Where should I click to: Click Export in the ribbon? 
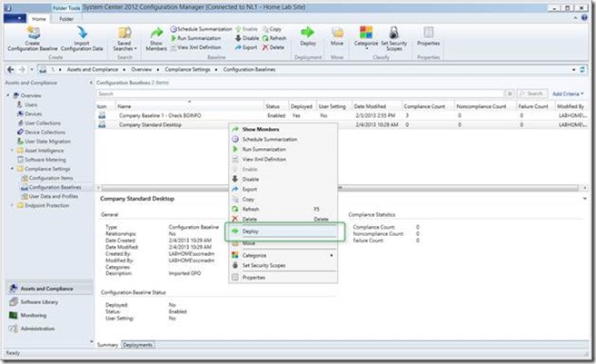tap(246, 47)
